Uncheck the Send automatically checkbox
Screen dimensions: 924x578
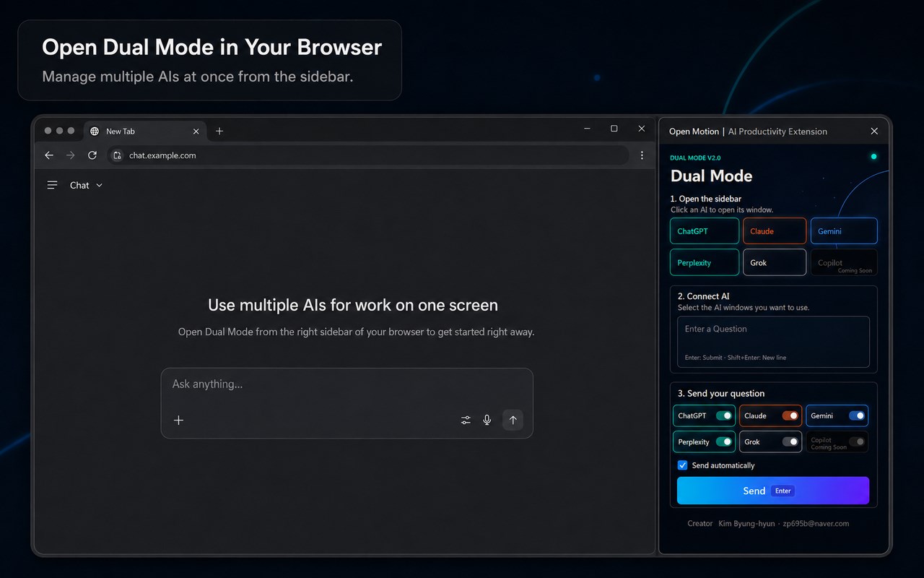click(683, 465)
